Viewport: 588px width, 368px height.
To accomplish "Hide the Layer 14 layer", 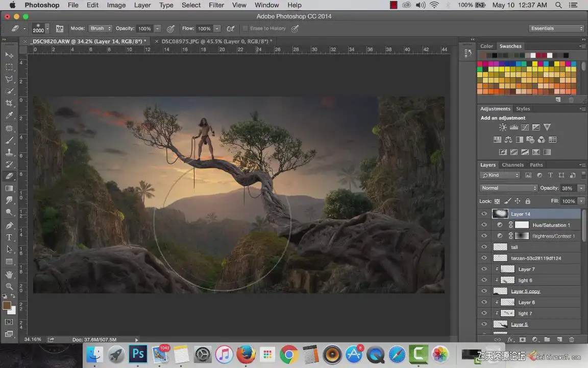I will pos(484,214).
